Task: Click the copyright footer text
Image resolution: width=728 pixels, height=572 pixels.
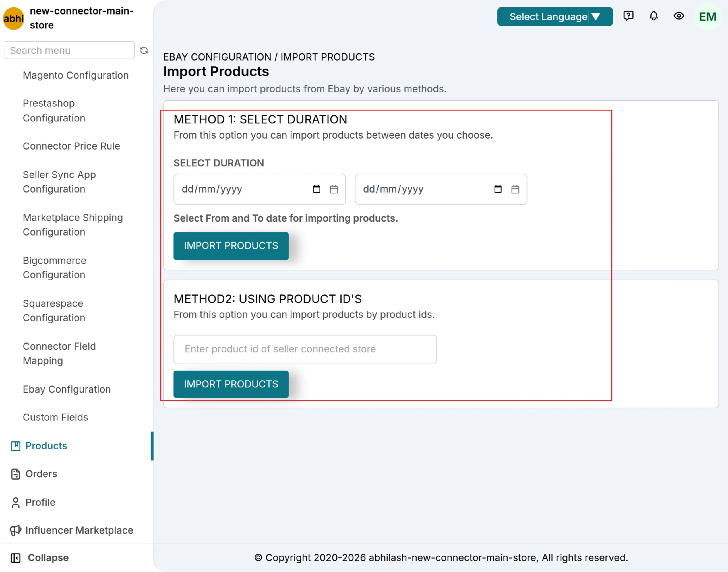Action: click(441, 557)
